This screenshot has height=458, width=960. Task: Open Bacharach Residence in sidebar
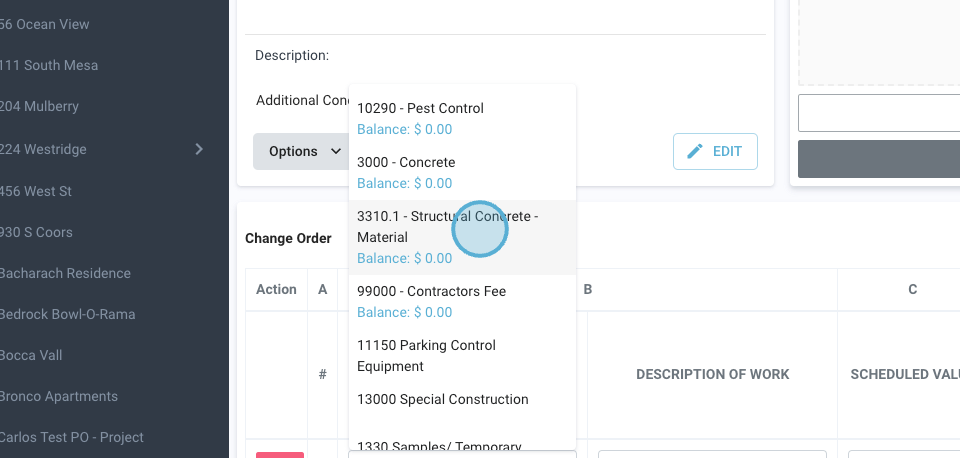(65, 273)
